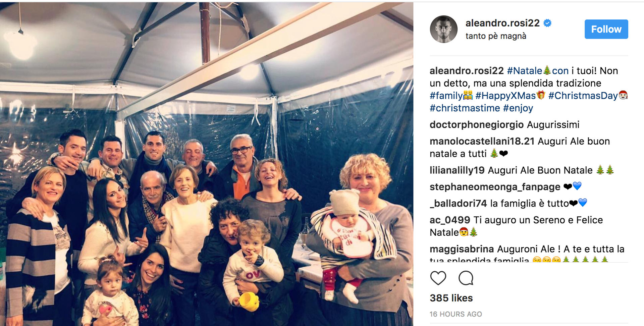Click the 16 HOURS AGO timestamp
The image size is (644, 326).
pyautogui.click(x=456, y=314)
